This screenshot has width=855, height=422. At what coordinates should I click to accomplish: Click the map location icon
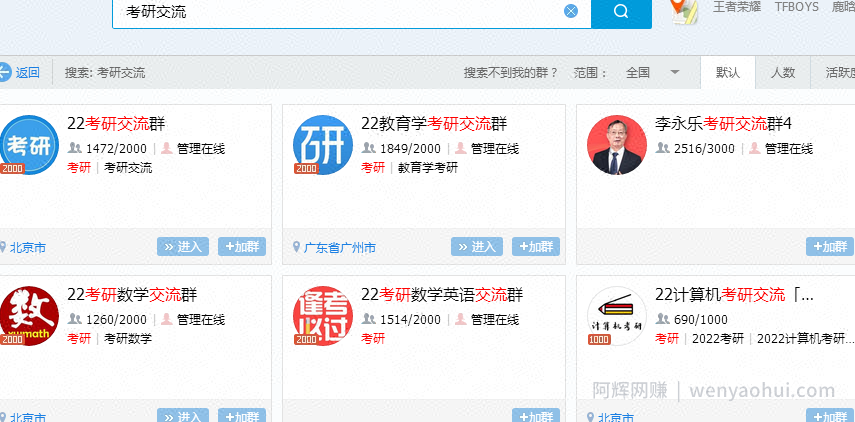(684, 11)
